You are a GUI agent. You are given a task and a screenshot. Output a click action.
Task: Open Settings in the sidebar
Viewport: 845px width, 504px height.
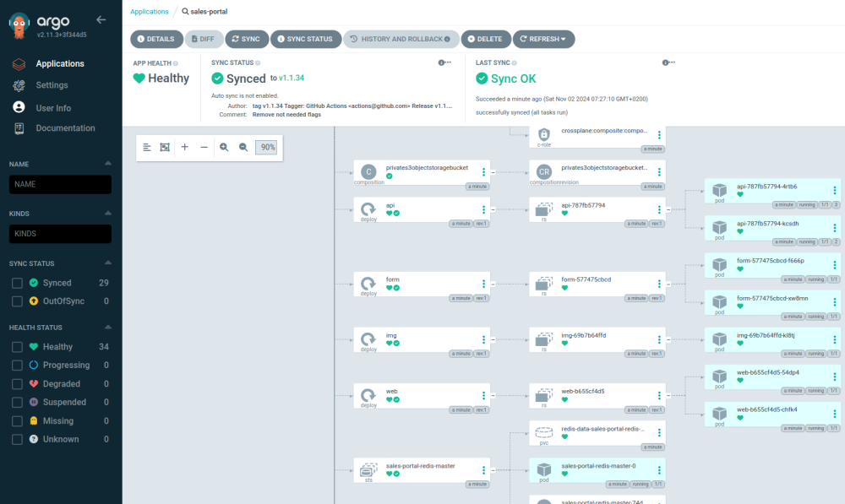(52, 85)
